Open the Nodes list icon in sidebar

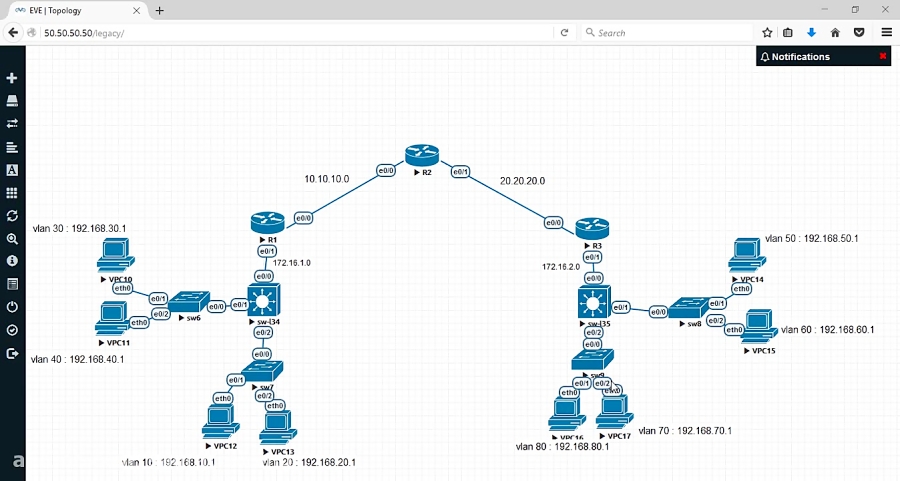(12, 101)
